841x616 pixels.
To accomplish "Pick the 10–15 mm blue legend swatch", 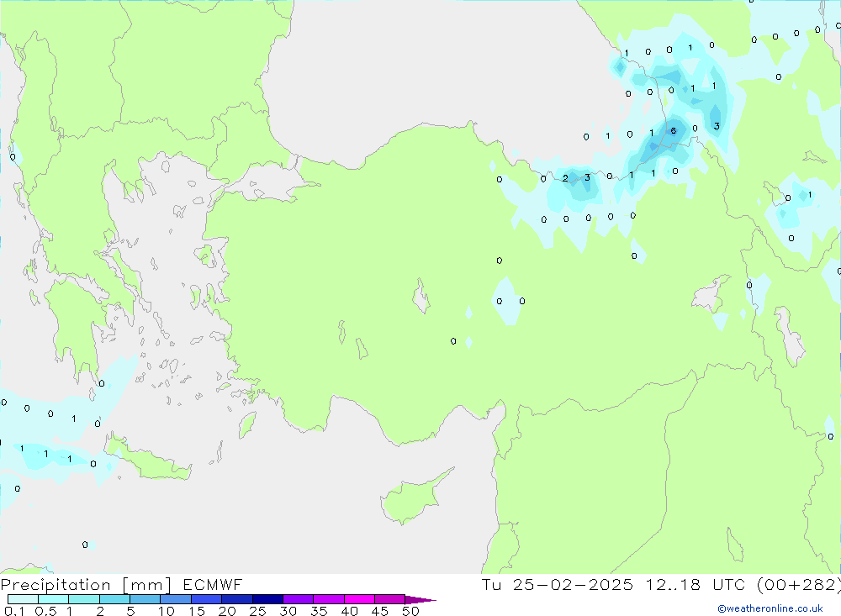I will coord(176,599).
